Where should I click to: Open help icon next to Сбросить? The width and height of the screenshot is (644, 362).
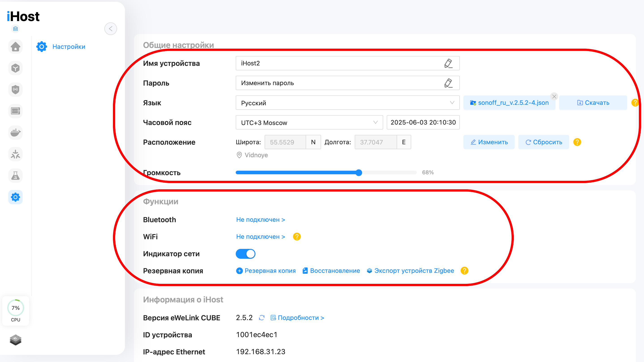(x=577, y=142)
